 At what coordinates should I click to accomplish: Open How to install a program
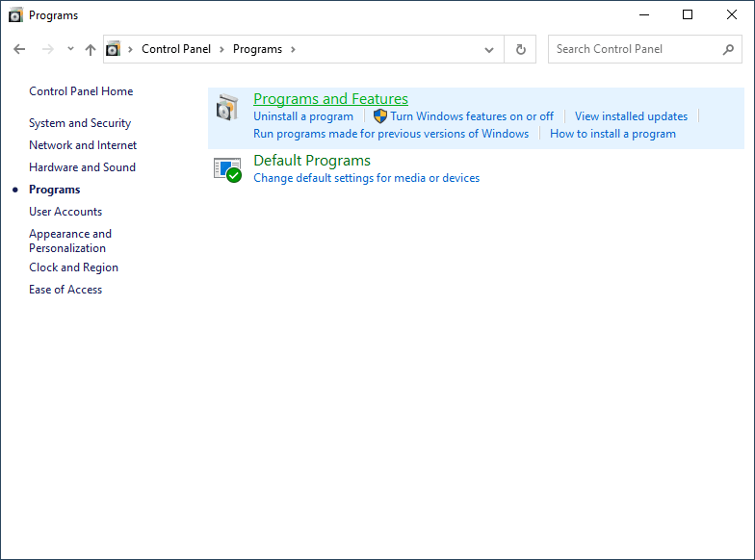click(612, 134)
